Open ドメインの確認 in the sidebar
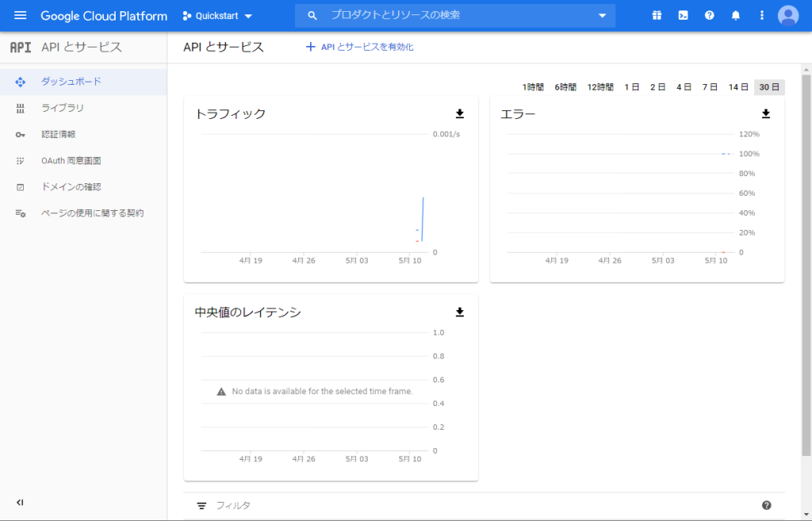812x521 pixels. click(83, 187)
